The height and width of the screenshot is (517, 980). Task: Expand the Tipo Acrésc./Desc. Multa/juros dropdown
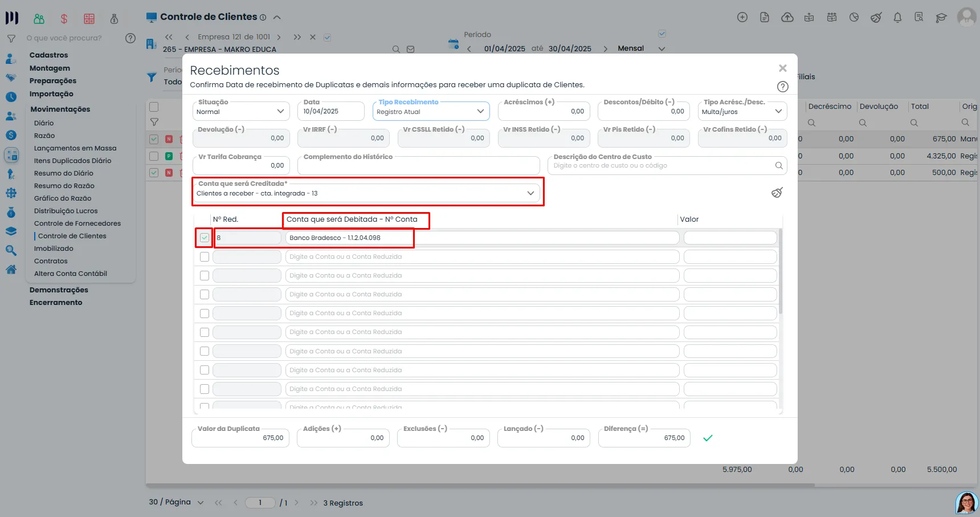click(742, 111)
